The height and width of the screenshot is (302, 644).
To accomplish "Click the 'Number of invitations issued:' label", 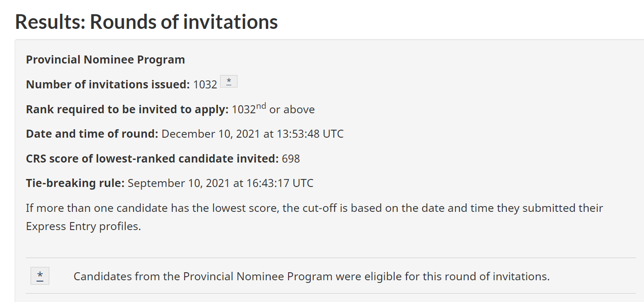I will 108,84.
